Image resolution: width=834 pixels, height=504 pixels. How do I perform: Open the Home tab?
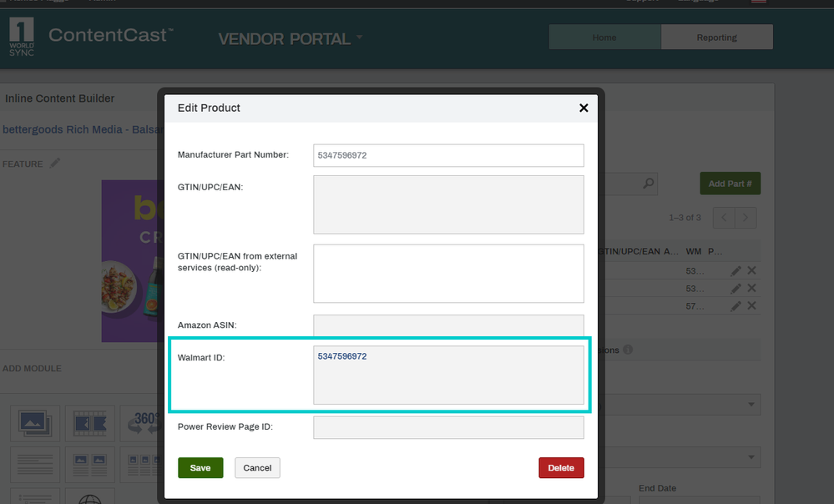(604, 38)
